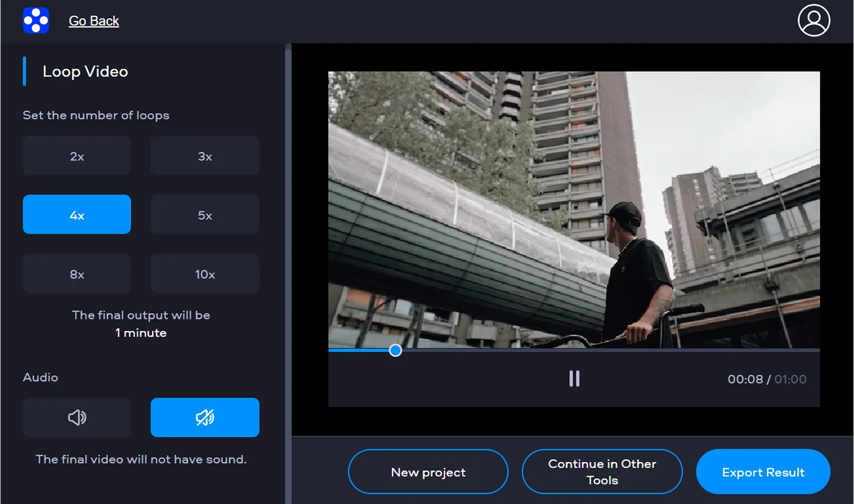
Task: Set the loop count to 5x
Action: click(205, 214)
